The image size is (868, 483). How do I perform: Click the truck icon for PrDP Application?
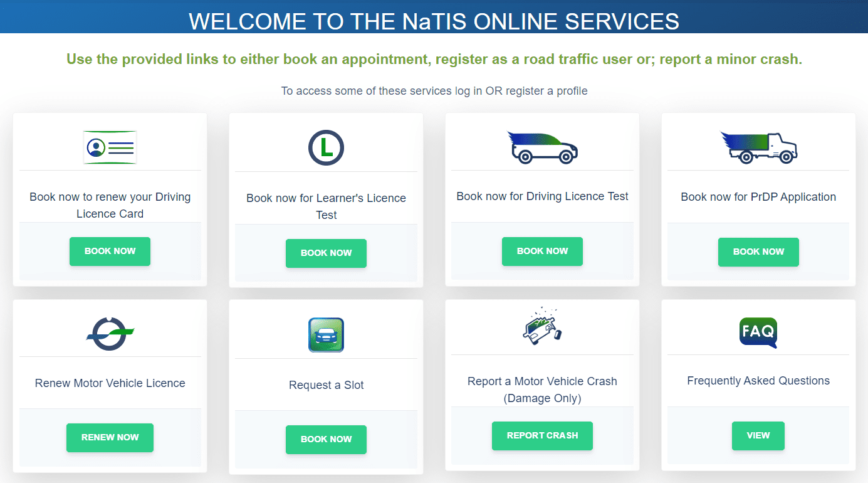tap(758, 147)
